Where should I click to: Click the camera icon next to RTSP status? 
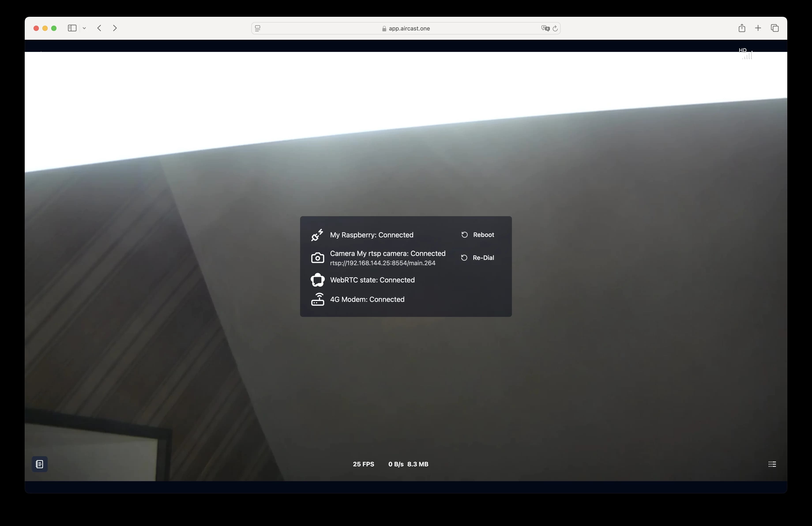317,258
